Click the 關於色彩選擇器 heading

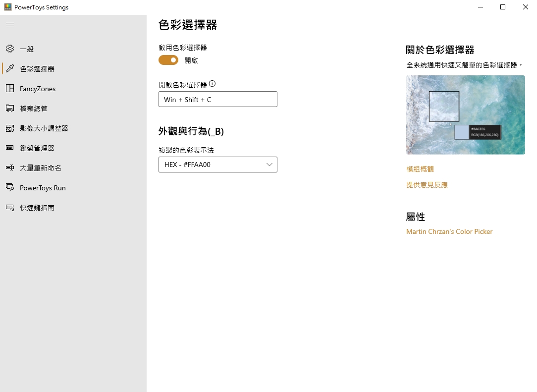pyautogui.click(x=440, y=50)
